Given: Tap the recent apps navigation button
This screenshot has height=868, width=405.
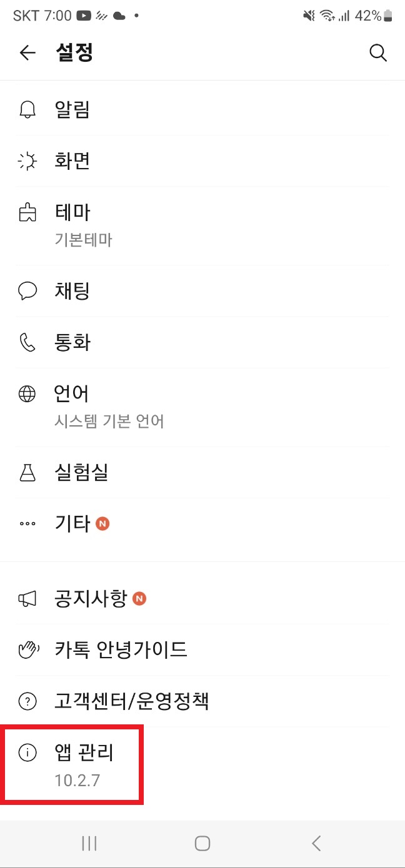Looking at the screenshot, I should coord(89,842).
